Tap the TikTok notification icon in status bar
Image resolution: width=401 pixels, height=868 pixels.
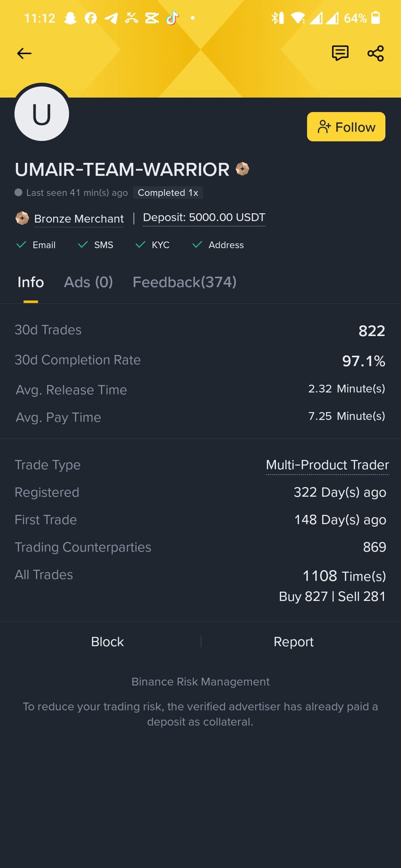172,18
